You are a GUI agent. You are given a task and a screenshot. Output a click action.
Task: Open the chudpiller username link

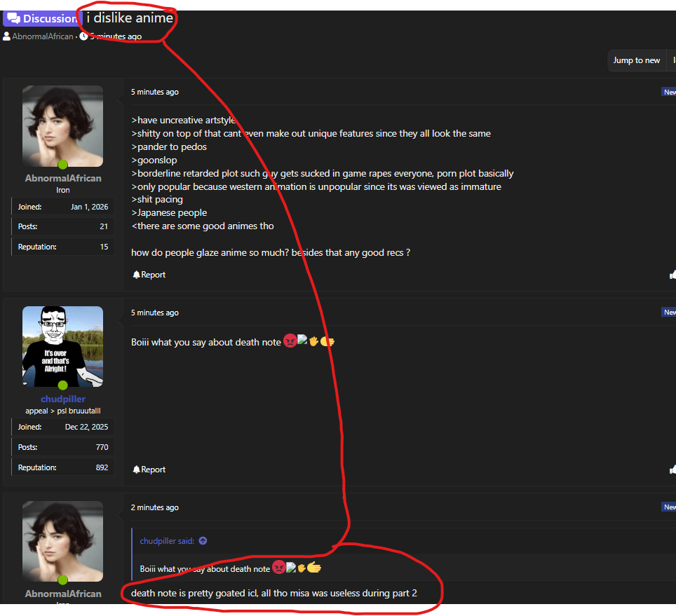coord(63,399)
